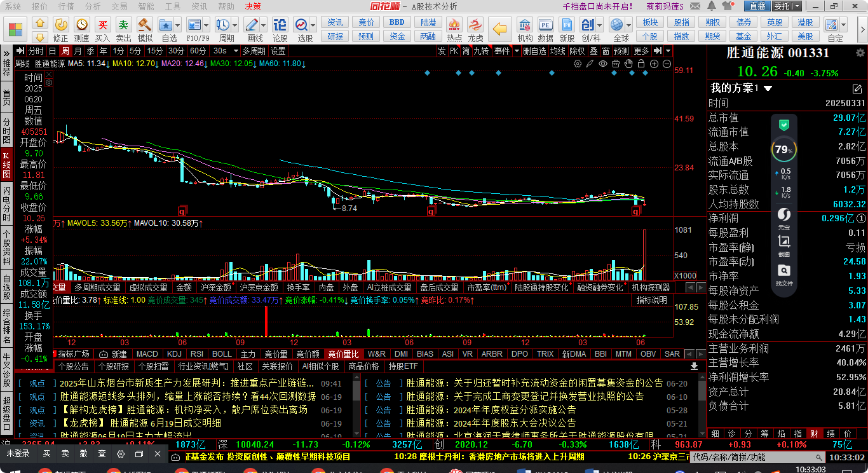The height and width of the screenshot is (473, 868).
Task: Click the chart settings gear icon
Action: tap(578, 64)
